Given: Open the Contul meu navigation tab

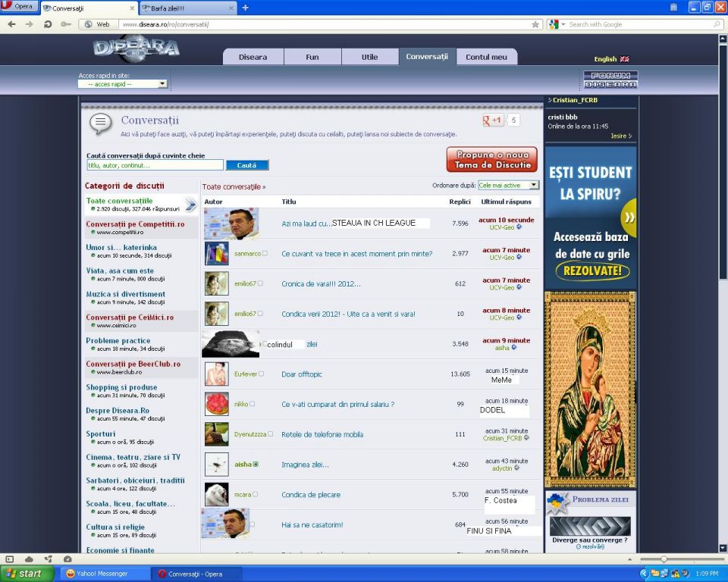Looking at the screenshot, I should (x=487, y=57).
